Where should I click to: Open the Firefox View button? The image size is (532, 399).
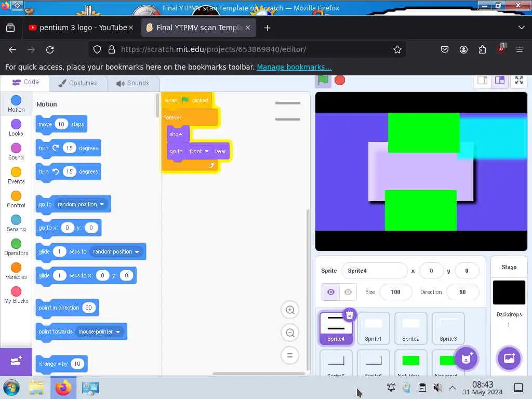click(10, 28)
